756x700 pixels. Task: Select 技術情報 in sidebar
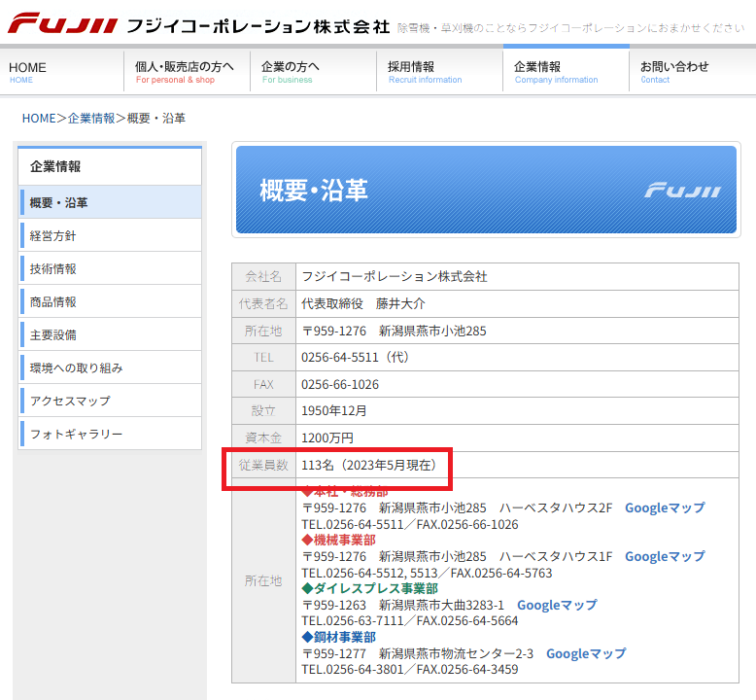click(110, 268)
